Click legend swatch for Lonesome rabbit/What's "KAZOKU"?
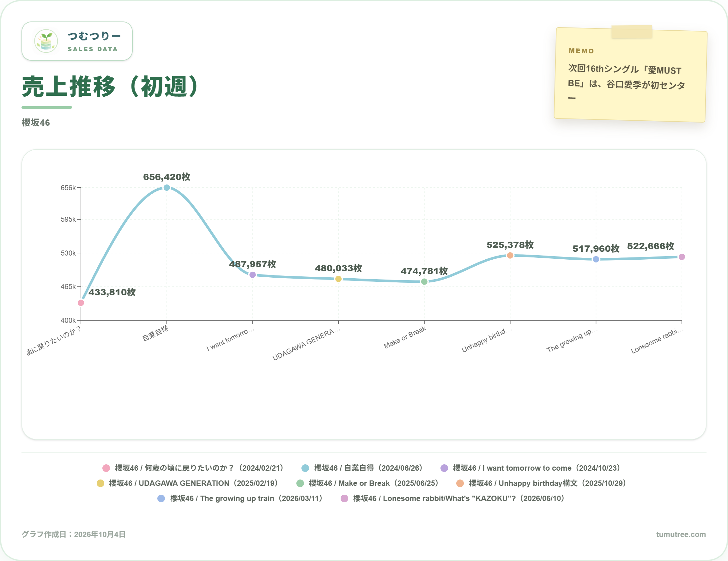 click(344, 498)
